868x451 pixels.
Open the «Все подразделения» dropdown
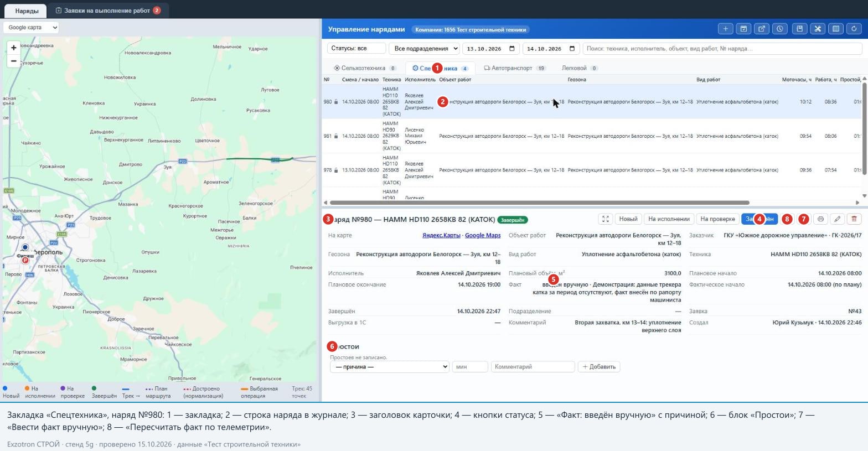[425, 49]
